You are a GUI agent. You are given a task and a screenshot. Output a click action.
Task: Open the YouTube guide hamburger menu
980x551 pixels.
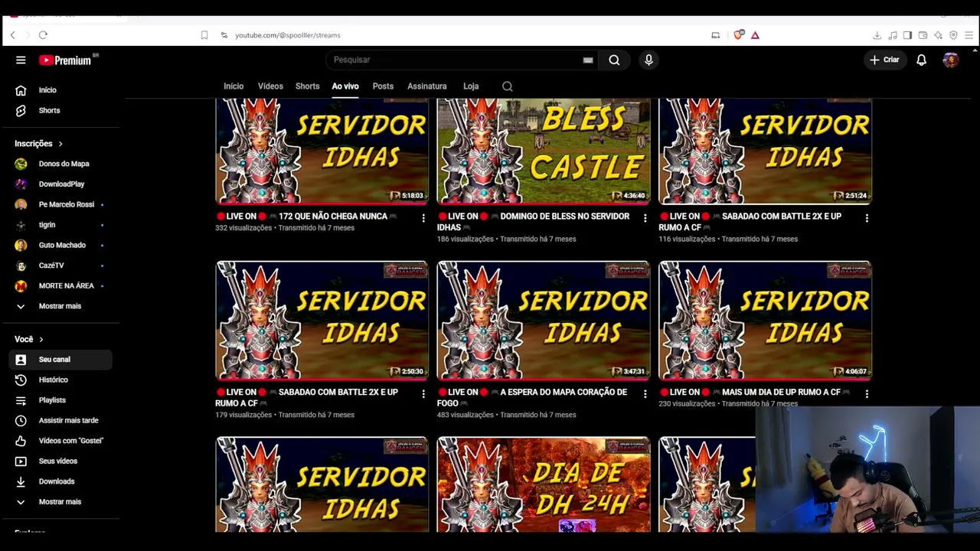21,60
